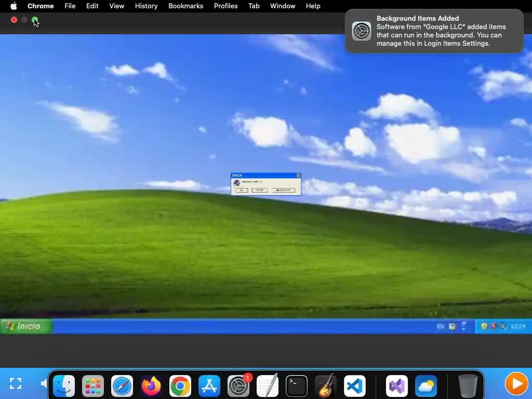Open the History menu
Viewport: 532px width, 399px height.
coord(146,6)
